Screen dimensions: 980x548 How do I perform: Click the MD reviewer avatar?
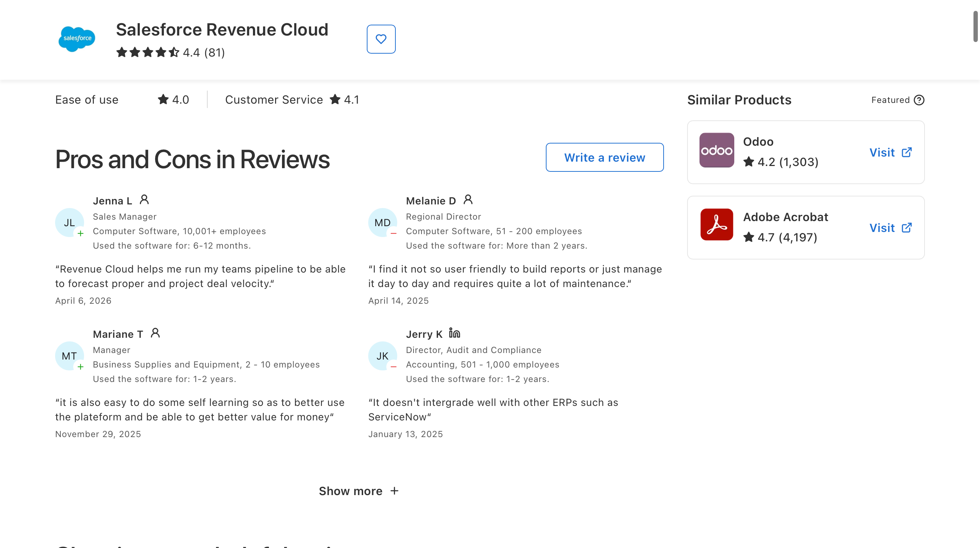tap(383, 223)
